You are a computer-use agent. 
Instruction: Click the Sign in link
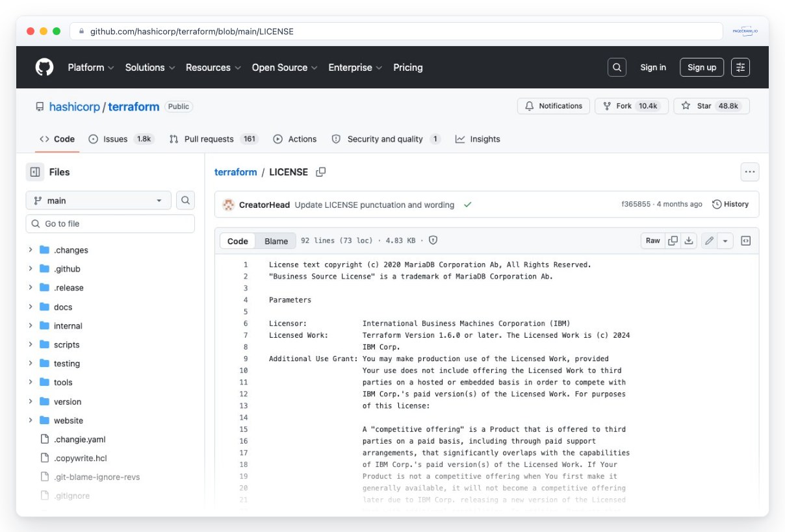(x=653, y=68)
